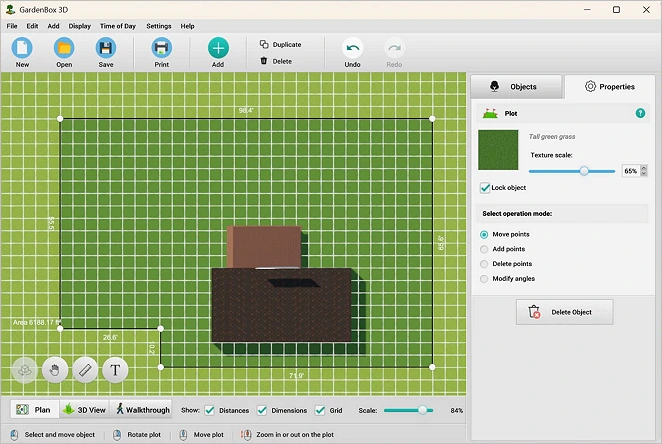Open the Settings menu

click(x=159, y=26)
